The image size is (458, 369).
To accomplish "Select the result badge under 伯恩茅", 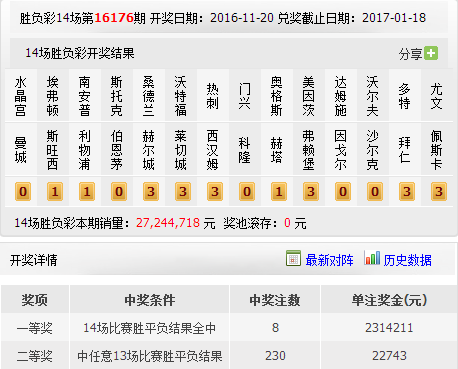I will (119, 192).
